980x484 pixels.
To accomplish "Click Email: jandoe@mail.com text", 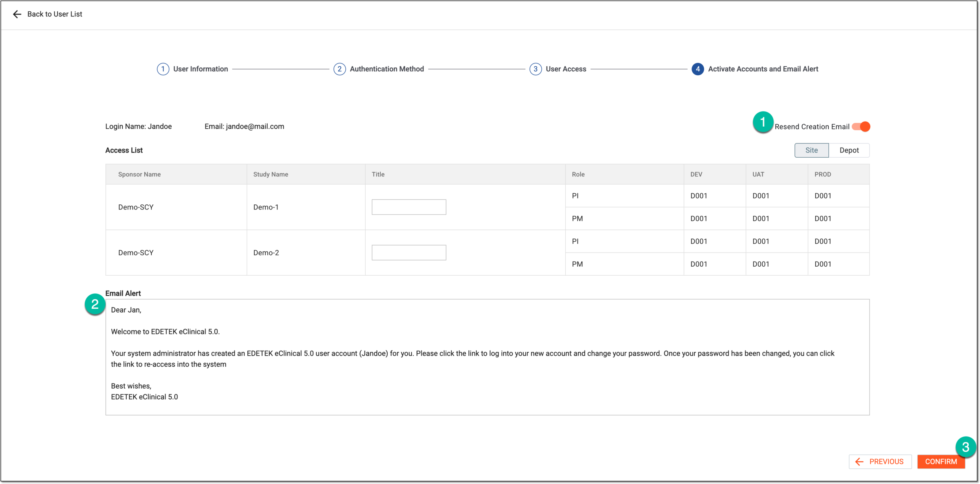I will (244, 126).
